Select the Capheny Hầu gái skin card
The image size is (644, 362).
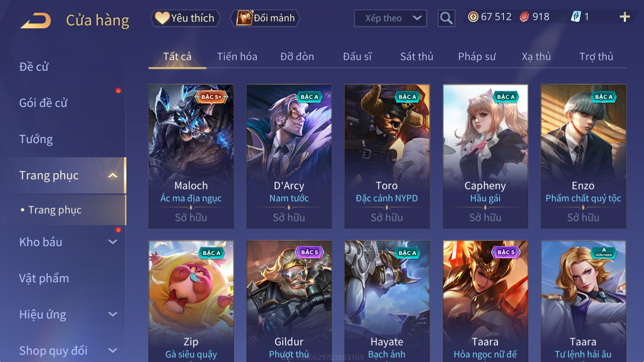pos(485,156)
